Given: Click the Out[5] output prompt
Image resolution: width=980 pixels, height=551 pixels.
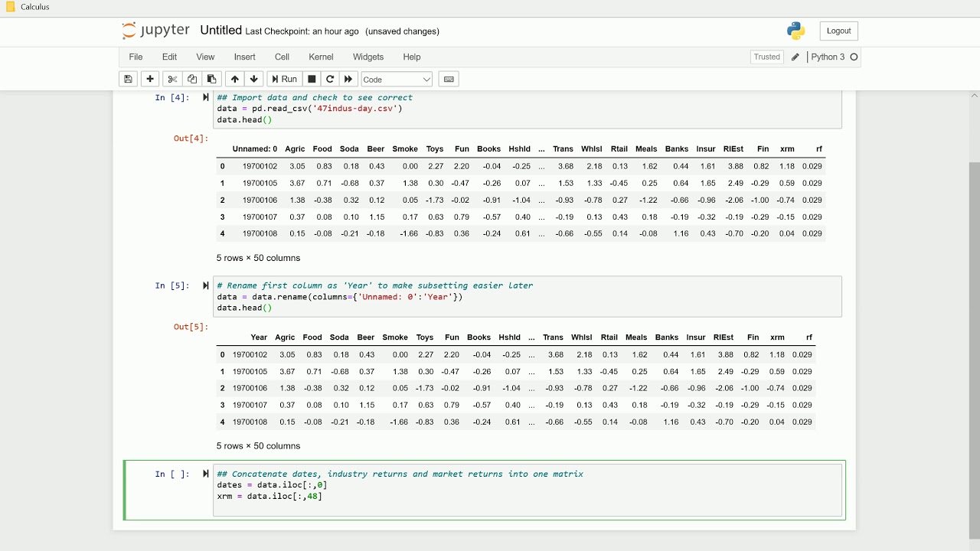Looking at the screenshot, I should click(191, 327).
